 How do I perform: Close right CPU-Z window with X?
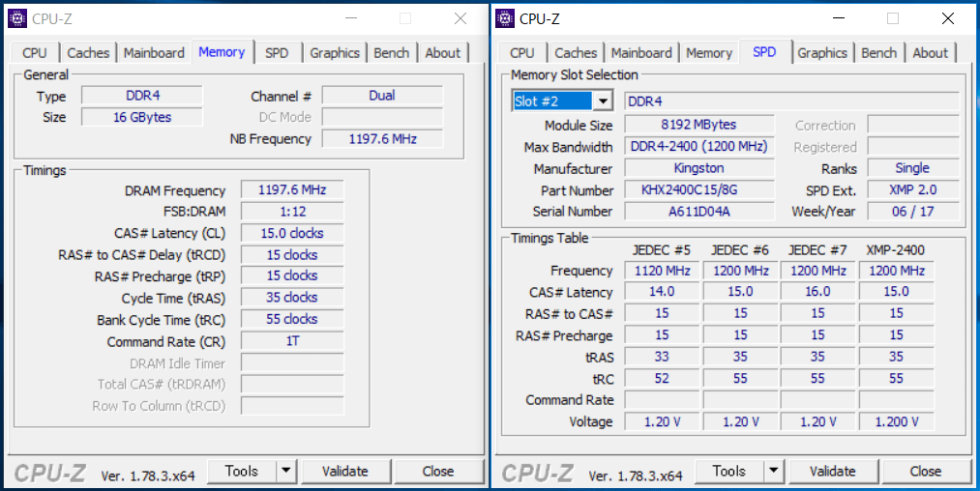[948, 18]
